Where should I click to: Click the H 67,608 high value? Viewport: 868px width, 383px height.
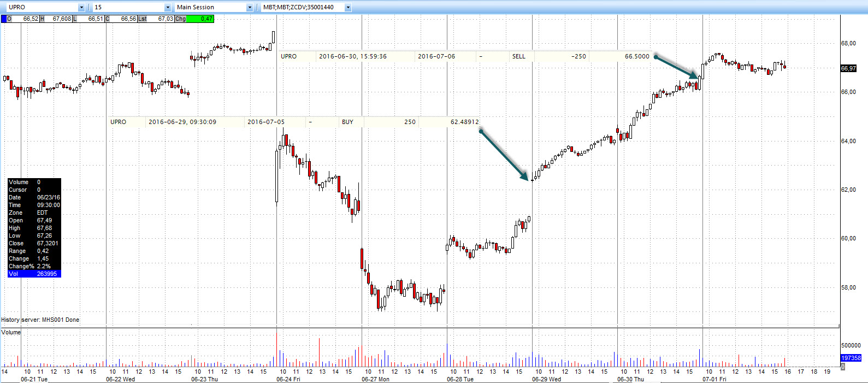[x=56, y=19]
